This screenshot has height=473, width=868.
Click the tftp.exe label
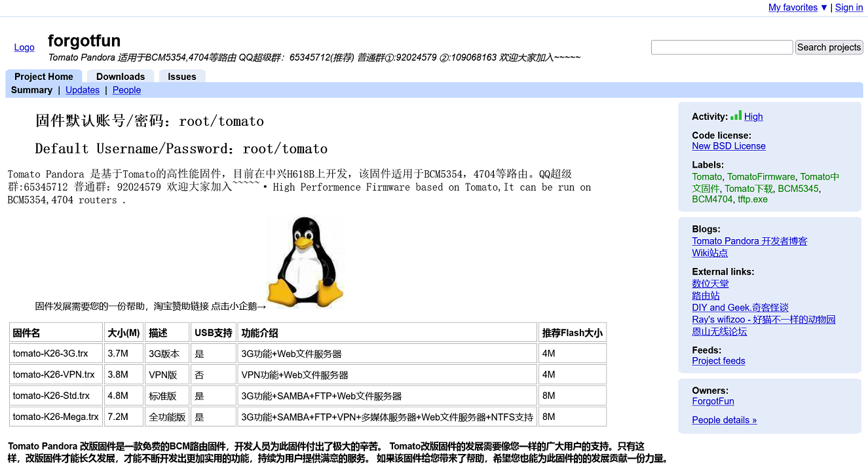(x=753, y=199)
